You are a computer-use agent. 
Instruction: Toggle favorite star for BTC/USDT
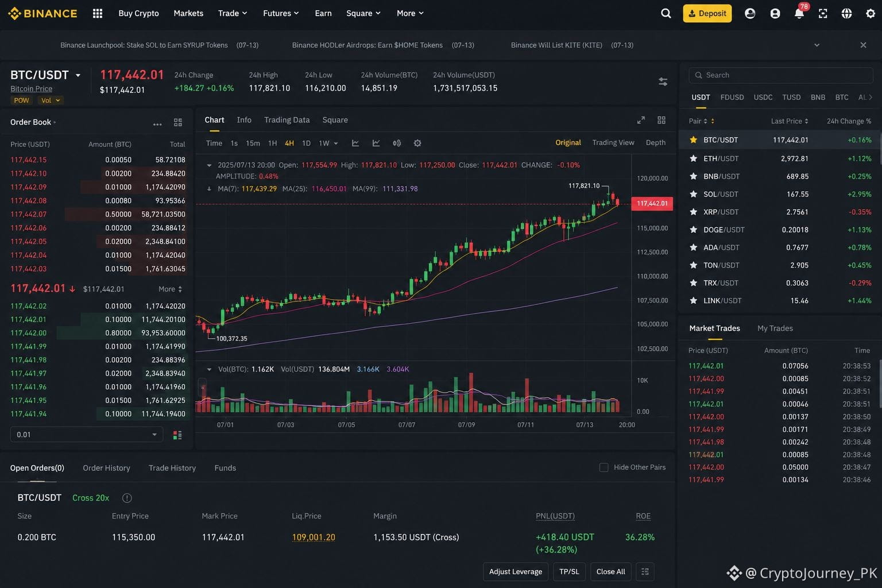point(694,140)
